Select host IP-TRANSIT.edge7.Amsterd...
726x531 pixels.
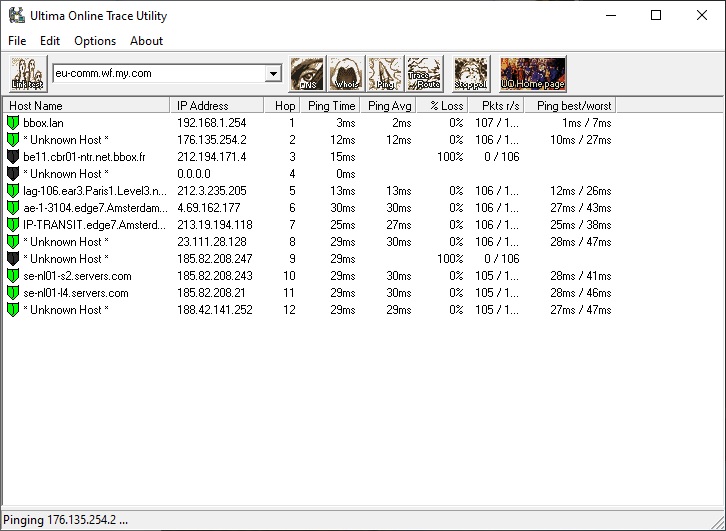[x=94, y=225]
